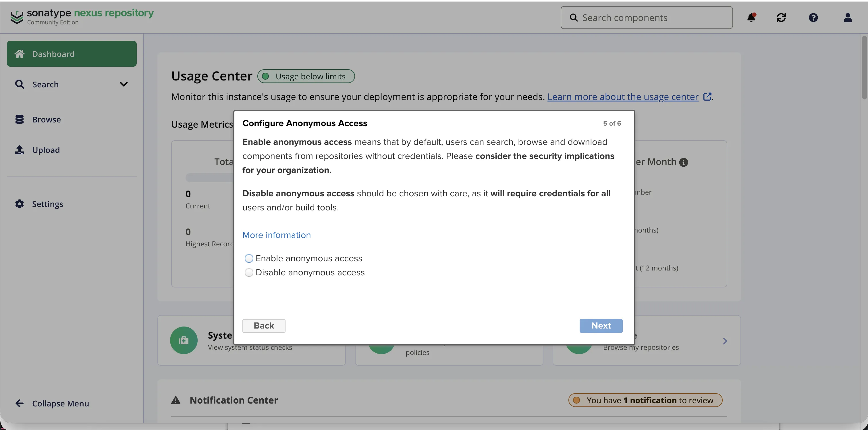
Task: Select Disable anonymous access
Action: (249, 272)
